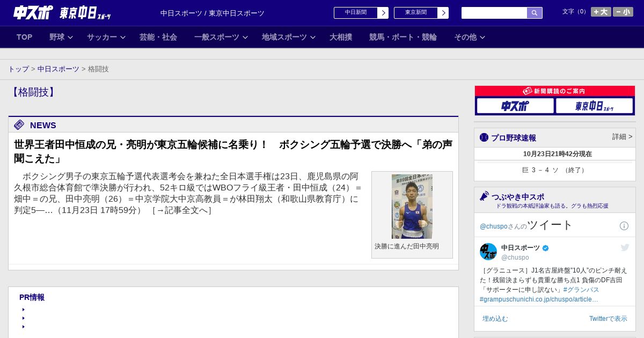The width and height of the screenshot is (644, 338).
Task: Click the 東京中日スポーツ logo in the header
Action: pos(85,13)
